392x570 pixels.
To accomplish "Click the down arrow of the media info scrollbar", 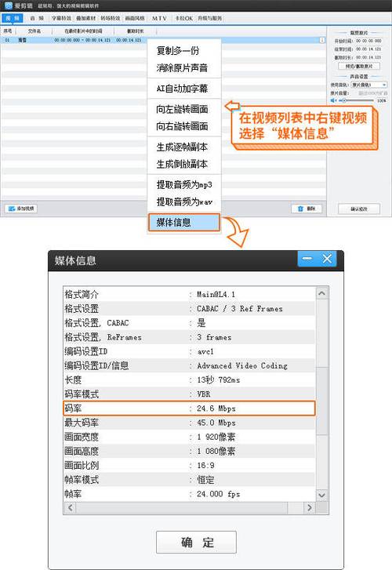I will pyautogui.click(x=321, y=495).
